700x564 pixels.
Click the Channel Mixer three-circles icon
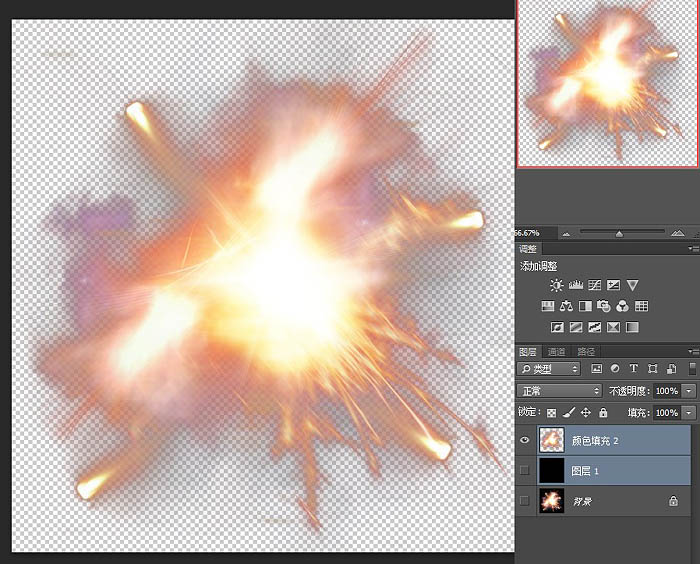622,307
